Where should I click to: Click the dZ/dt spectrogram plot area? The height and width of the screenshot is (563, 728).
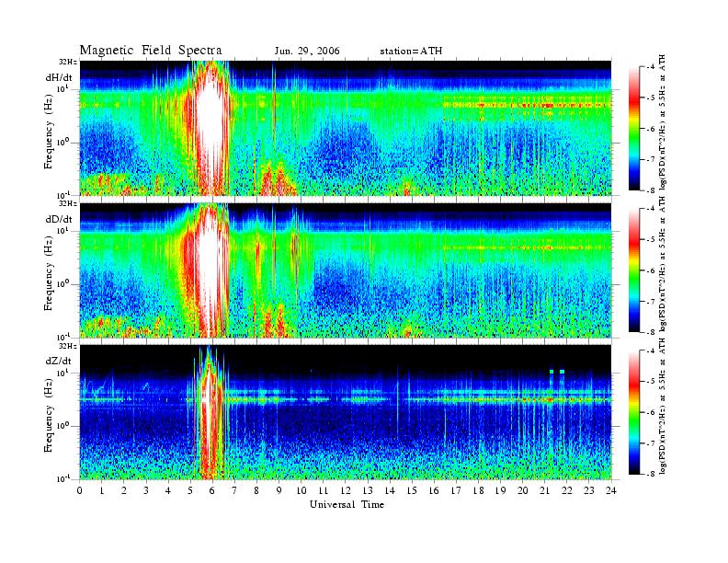pos(346,412)
